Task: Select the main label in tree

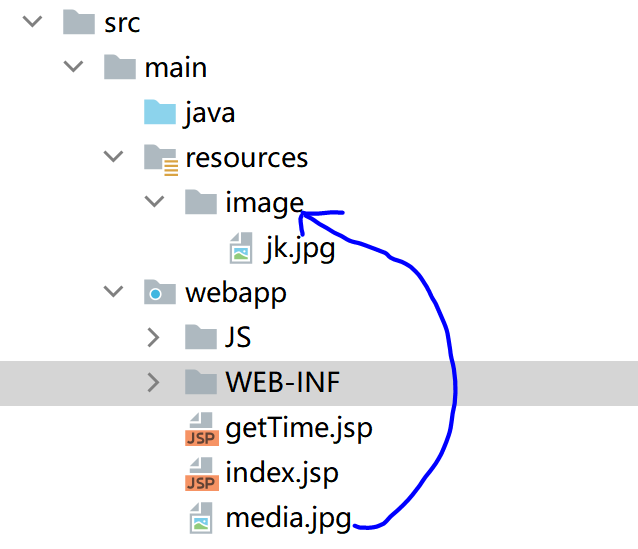Action: (176, 68)
